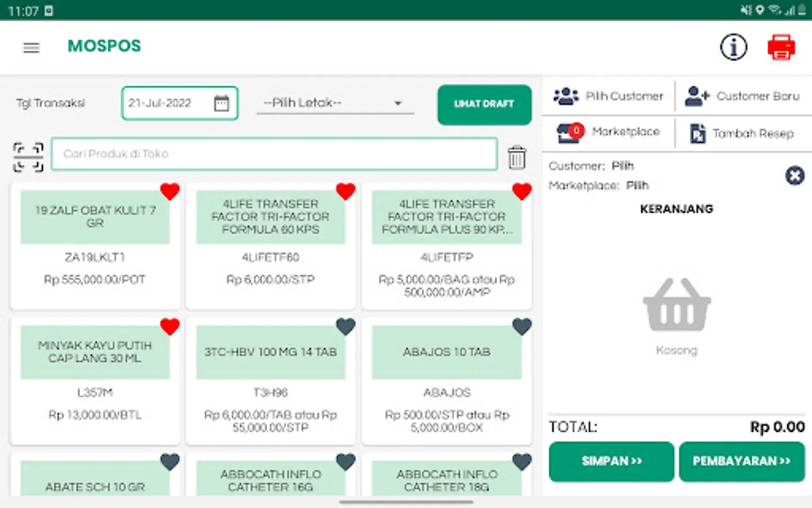Add a new customer via Customer Baru

coord(743,97)
